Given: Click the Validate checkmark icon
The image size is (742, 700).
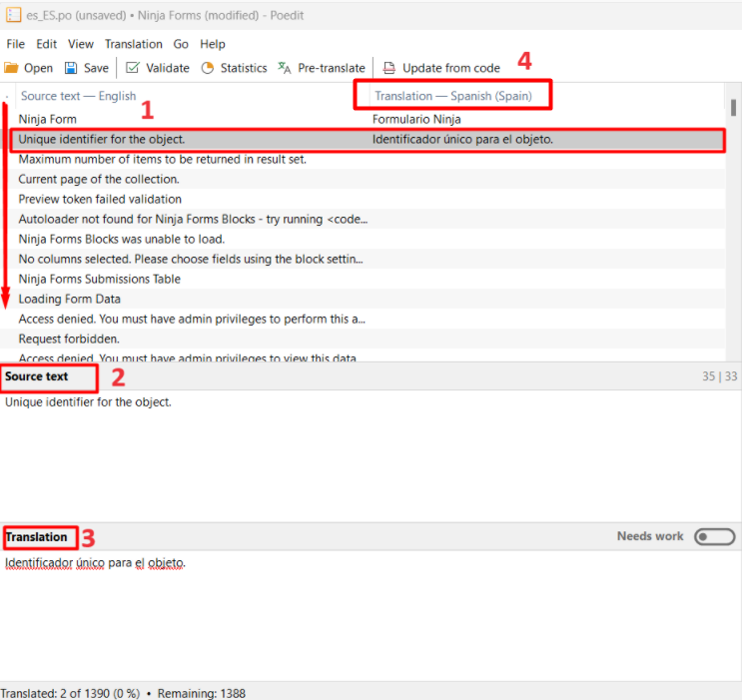Looking at the screenshot, I should tap(133, 68).
